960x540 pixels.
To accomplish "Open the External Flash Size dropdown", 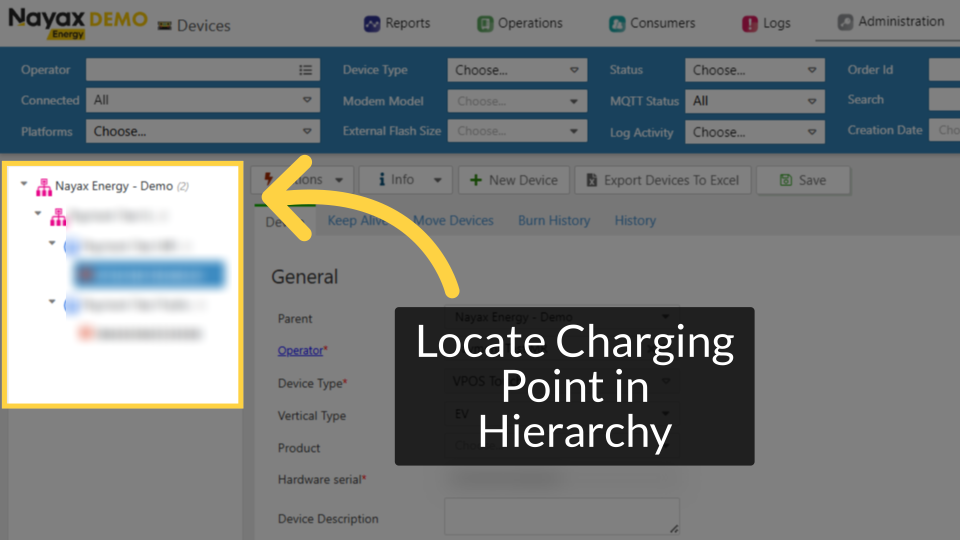I will pos(517,131).
